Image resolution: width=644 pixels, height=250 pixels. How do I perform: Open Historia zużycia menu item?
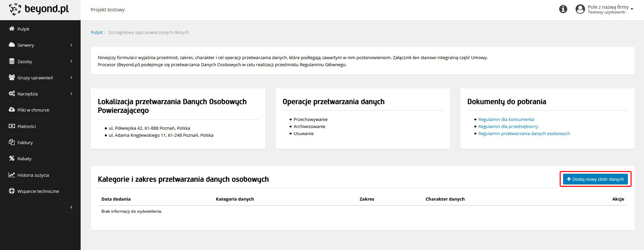(x=40, y=175)
